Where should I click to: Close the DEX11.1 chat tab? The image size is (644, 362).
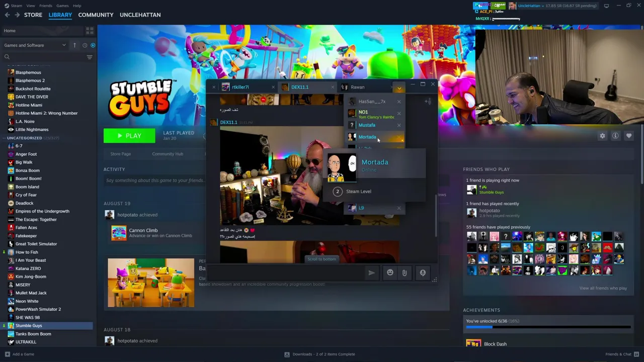332,87
